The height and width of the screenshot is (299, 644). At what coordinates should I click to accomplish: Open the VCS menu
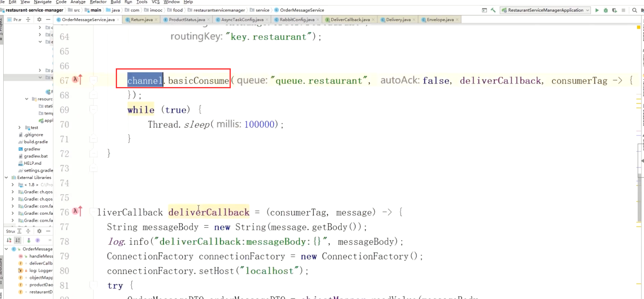coord(156,2)
